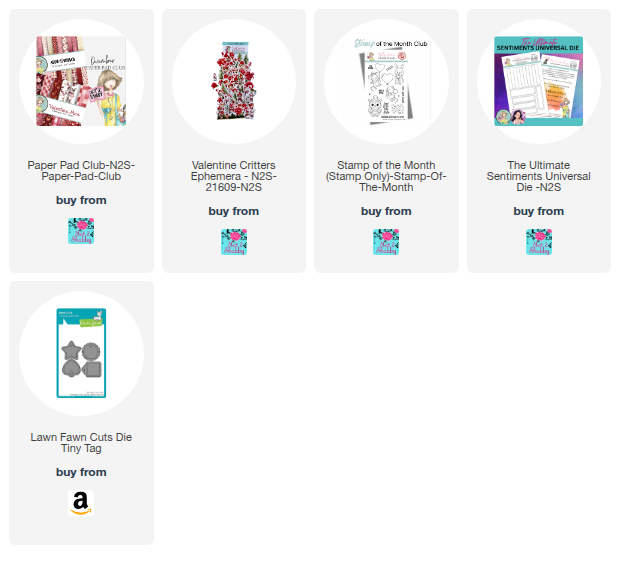Image resolution: width=620 pixels, height=566 pixels.
Task: Open the Valentine Critters Ephemera product image
Action: (x=234, y=81)
